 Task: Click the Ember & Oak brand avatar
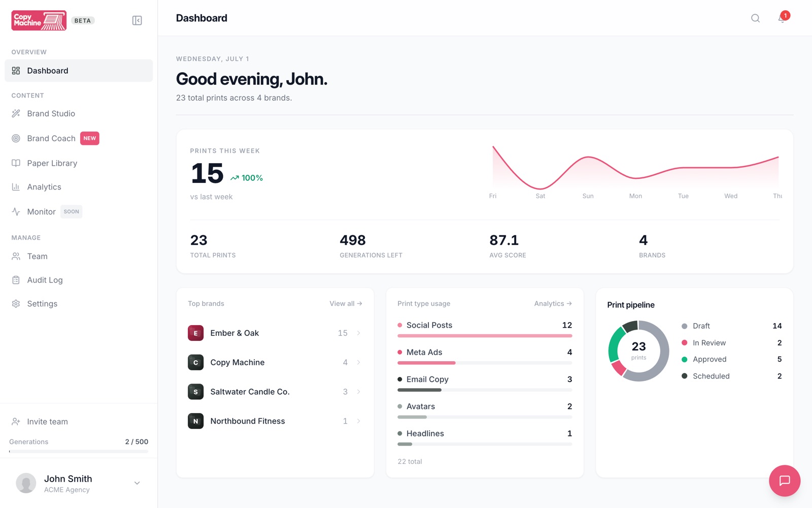[196, 333]
